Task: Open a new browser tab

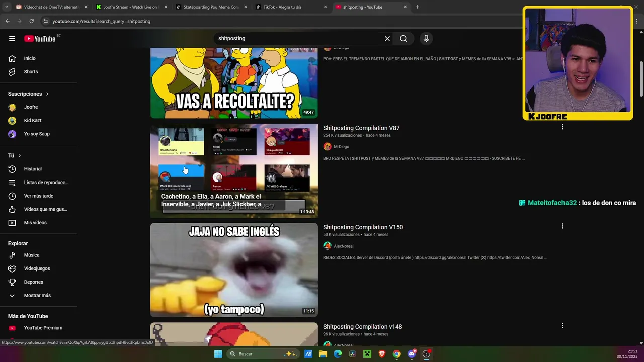Action: [417, 7]
